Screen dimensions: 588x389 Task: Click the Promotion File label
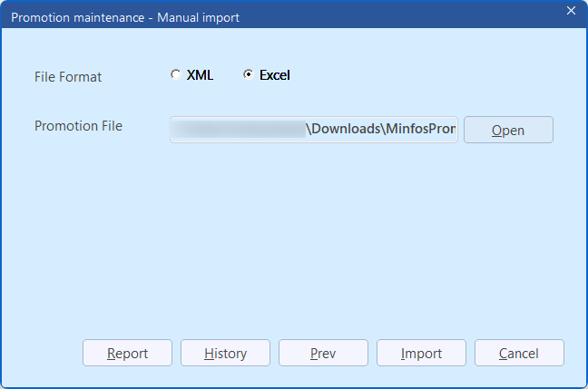pos(78,126)
